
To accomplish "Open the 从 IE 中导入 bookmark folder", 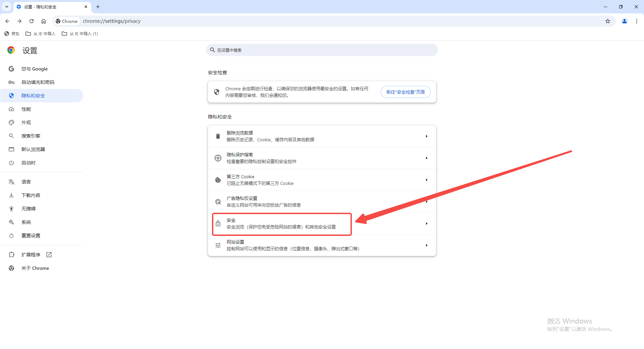I will coord(40,34).
